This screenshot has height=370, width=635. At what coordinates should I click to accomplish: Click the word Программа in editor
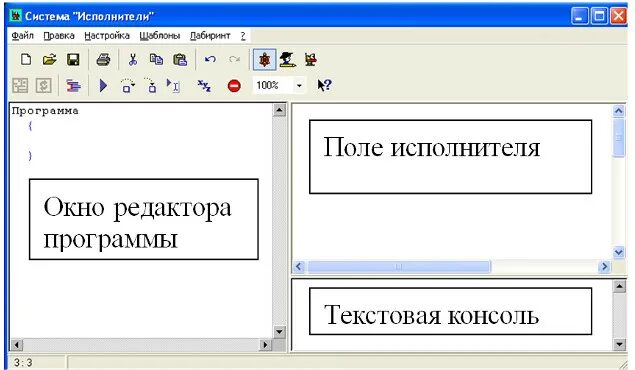pyautogui.click(x=45, y=111)
